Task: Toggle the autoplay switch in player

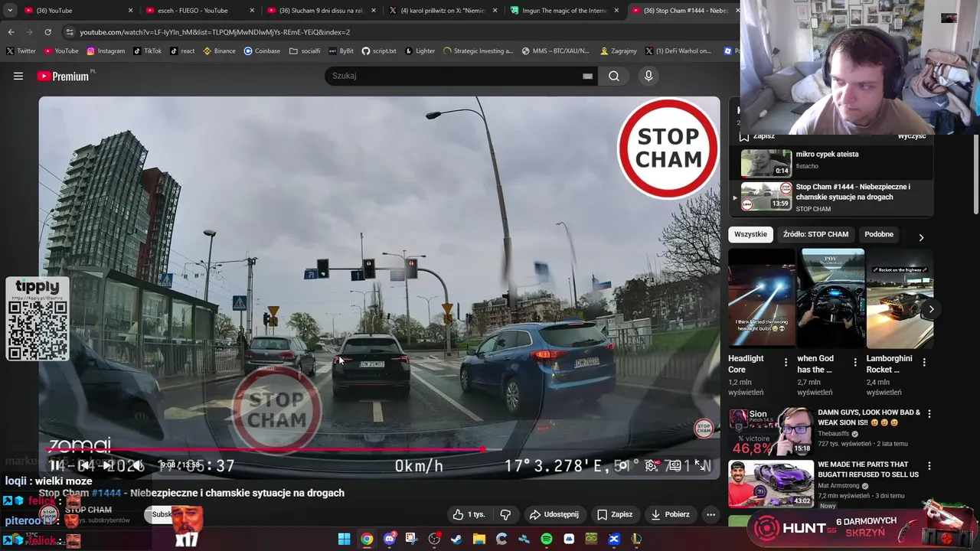Action: click(624, 465)
